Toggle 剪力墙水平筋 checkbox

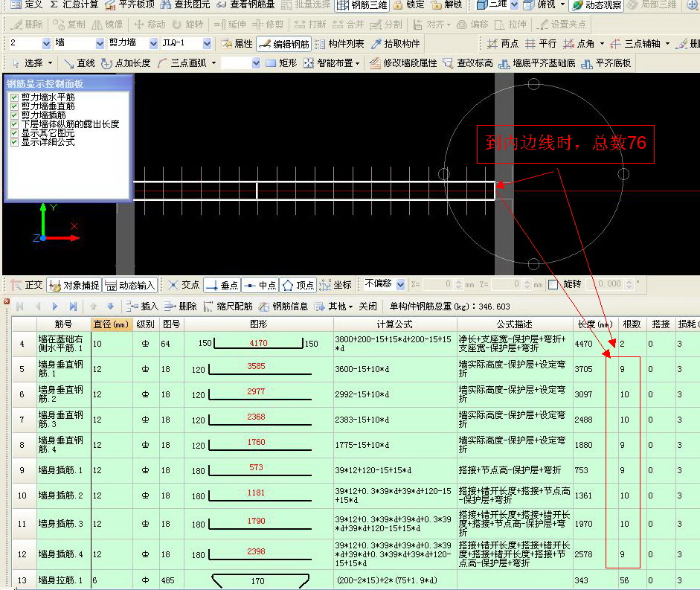point(14,97)
